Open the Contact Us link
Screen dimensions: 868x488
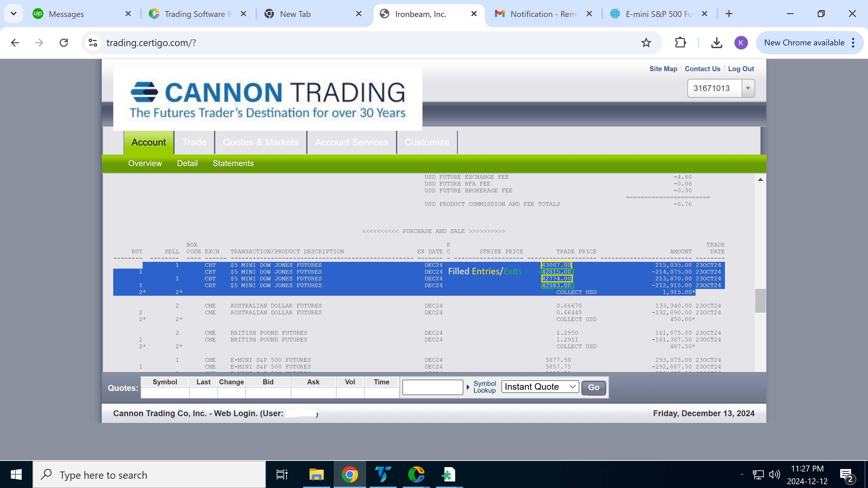click(702, 69)
